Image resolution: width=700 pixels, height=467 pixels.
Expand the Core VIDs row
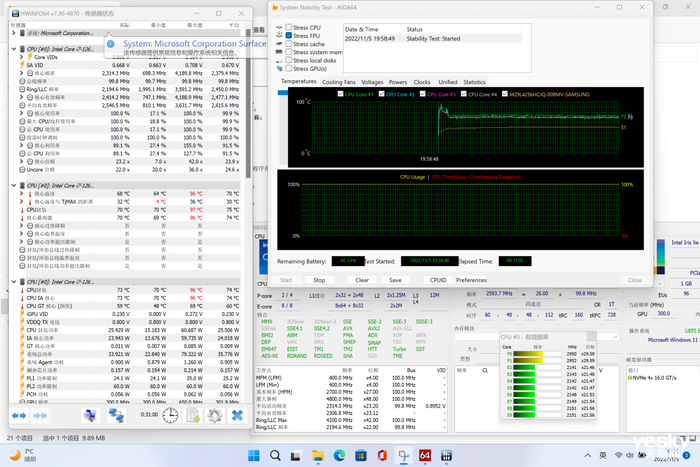click(21, 57)
